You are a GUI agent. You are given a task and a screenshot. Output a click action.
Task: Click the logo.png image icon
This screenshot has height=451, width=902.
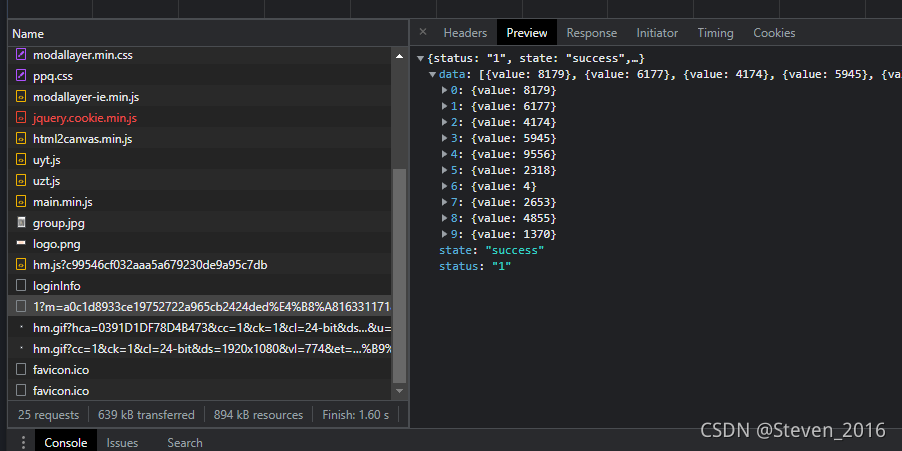21,244
